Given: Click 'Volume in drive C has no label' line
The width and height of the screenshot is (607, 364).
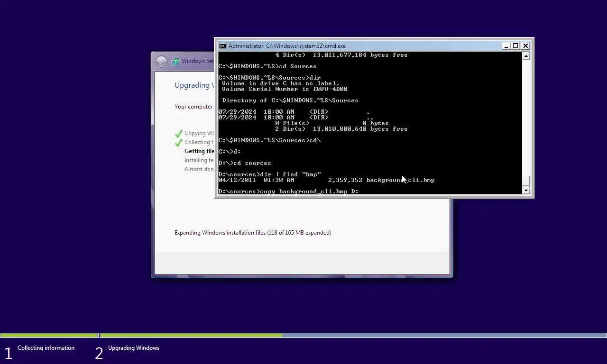Looking at the screenshot, I should pos(281,83).
